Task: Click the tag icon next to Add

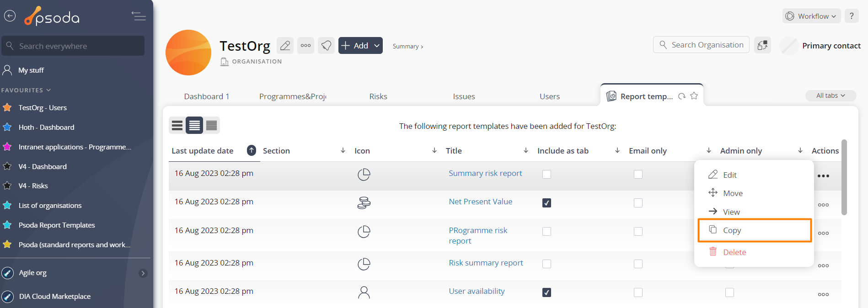Action: (326, 46)
